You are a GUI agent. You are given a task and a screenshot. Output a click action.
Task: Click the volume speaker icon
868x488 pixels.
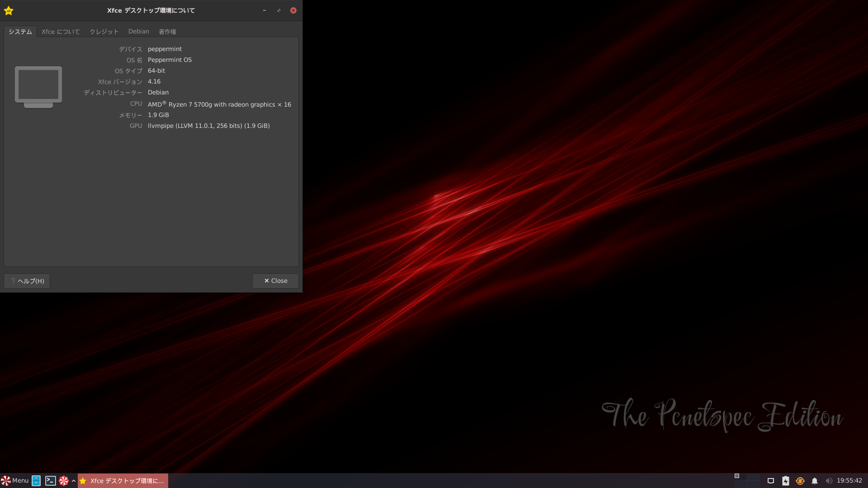(829, 481)
